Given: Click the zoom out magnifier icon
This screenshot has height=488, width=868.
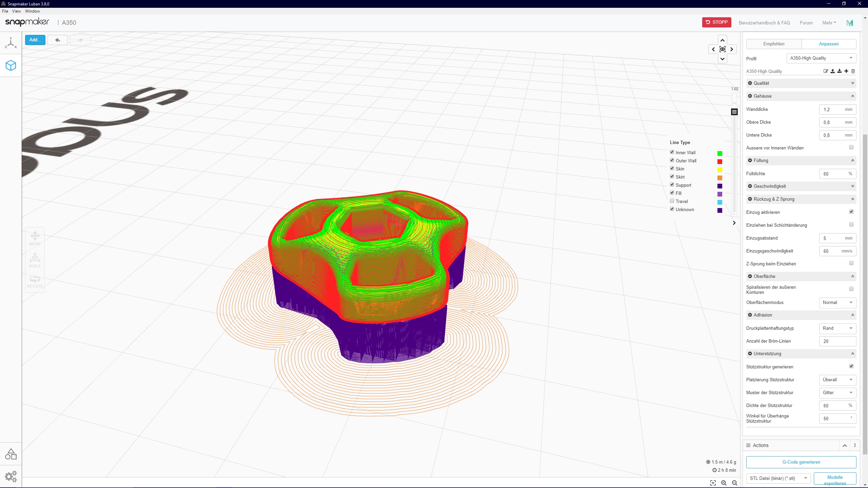Looking at the screenshot, I should [x=735, y=483].
